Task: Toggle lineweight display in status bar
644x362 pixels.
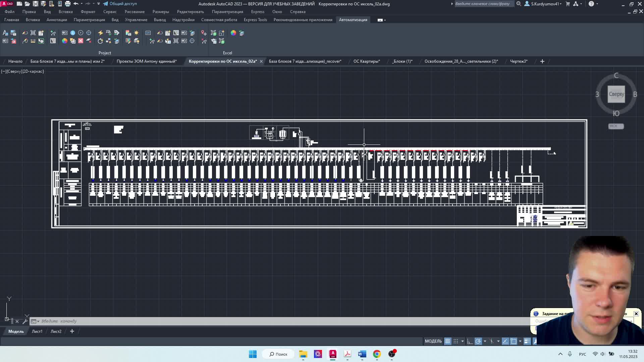Action: pyautogui.click(x=527, y=341)
